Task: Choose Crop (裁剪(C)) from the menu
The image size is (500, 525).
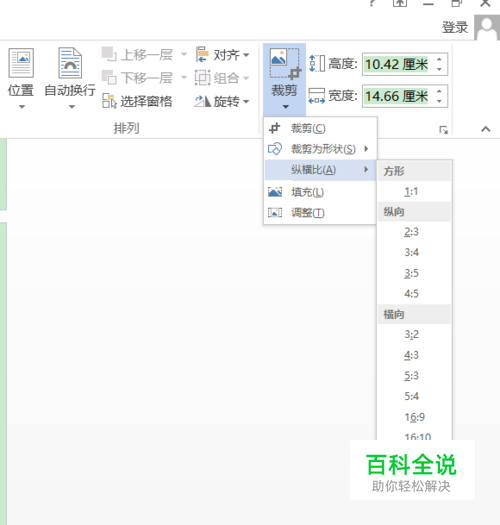Action: coord(320,128)
